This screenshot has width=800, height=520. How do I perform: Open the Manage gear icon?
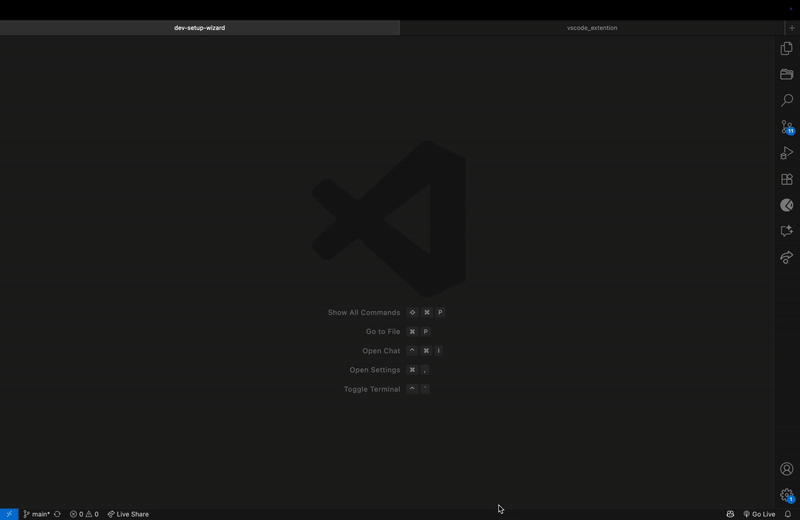(x=787, y=495)
